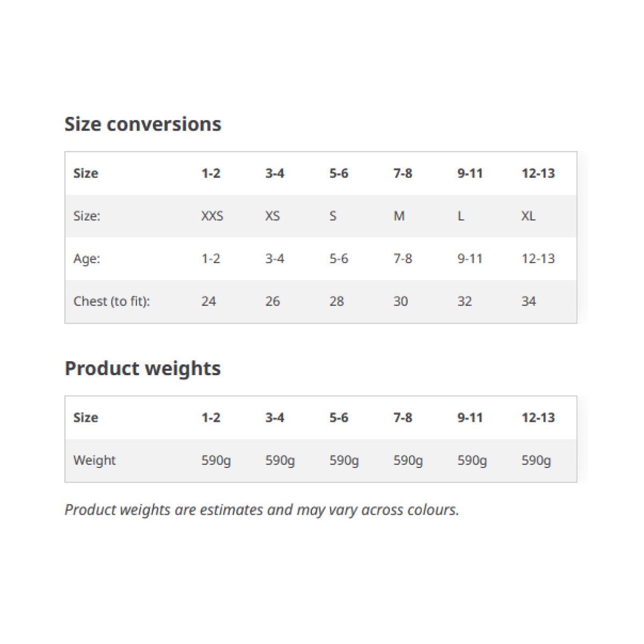Click the S size value
Screen dimensions: 644x644
[x=333, y=216]
